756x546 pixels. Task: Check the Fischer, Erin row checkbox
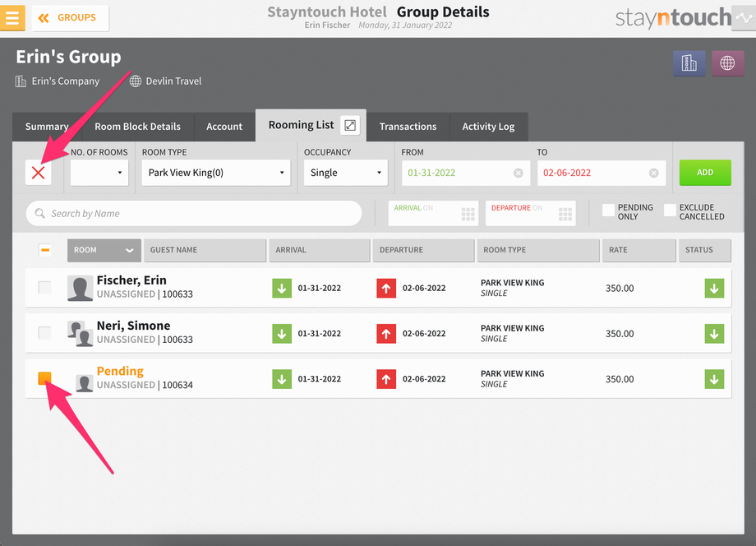tap(45, 288)
